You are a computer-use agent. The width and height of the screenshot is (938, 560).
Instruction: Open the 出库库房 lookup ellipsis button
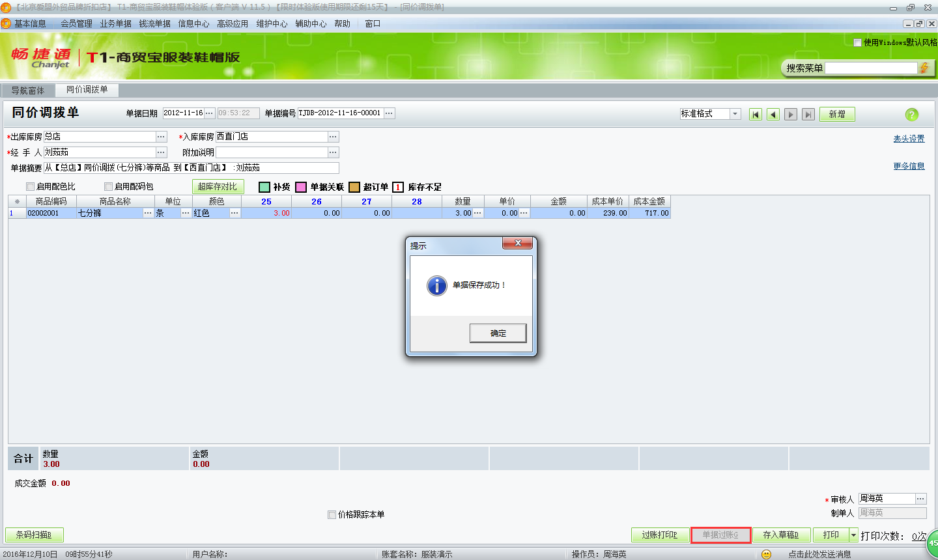(x=161, y=137)
